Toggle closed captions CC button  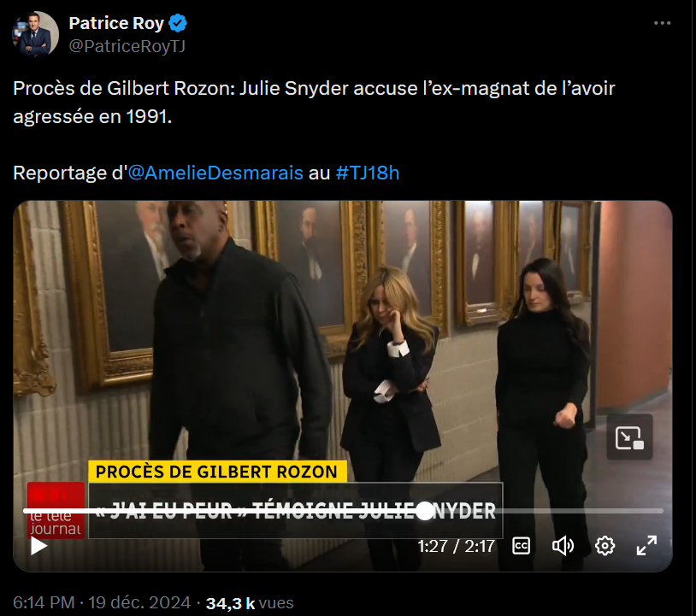click(521, 546)
